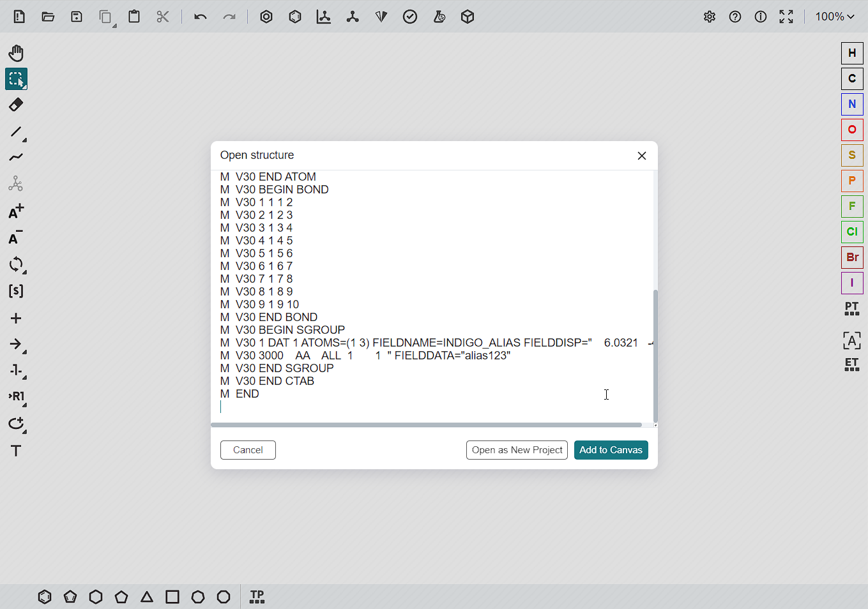Click the Open file icon
868x609 pixels.
48,17
